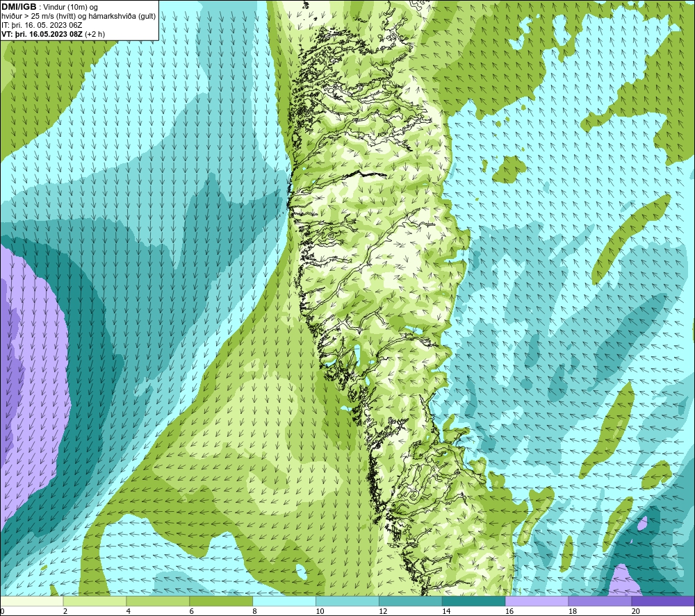Click the 2–4 m/s light green legend swatch
Viewport: 695px width, 616px height.
[x=95, y=601]
